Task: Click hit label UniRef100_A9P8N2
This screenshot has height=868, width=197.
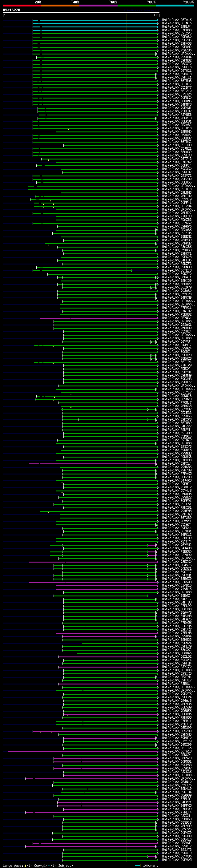Action: [177, 47]
